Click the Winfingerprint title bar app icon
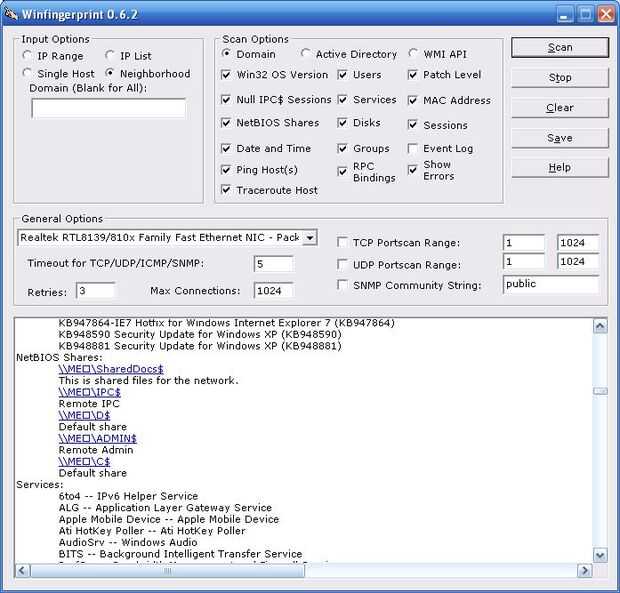This screenshot has width=620, height=593. click(11, 14)
